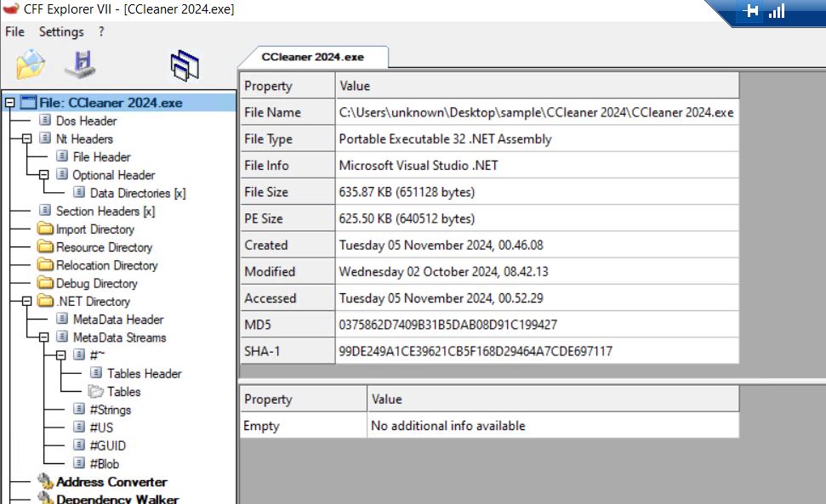Click the 'SHA-1' property label cell
Viewport: 826px width, 504px height.
(x=288, y=351)
